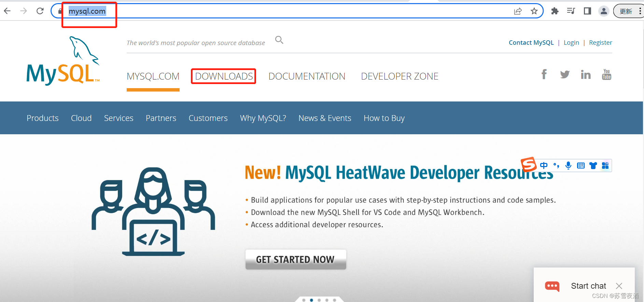Open the DEVELOPER ZONE tab

point(400,76)
